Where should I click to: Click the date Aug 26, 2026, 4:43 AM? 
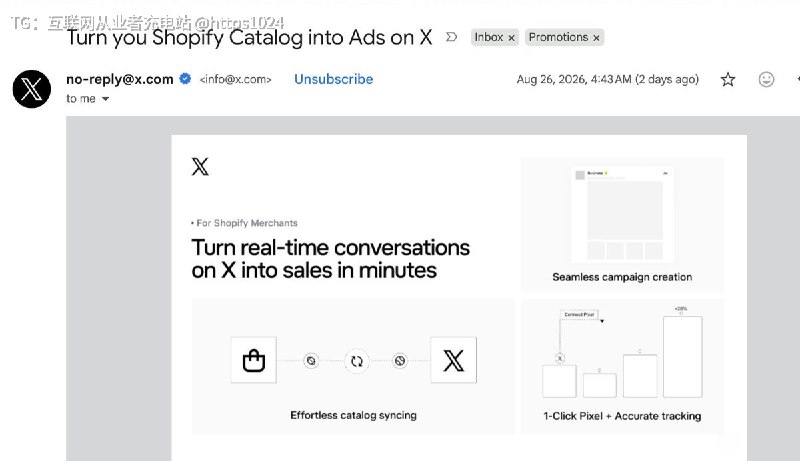(x=574, y=80)
